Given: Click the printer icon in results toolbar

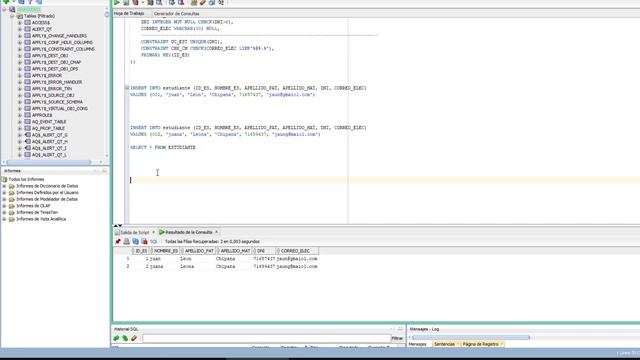Looking at the screenshot, I should click(x=127, y=242).
